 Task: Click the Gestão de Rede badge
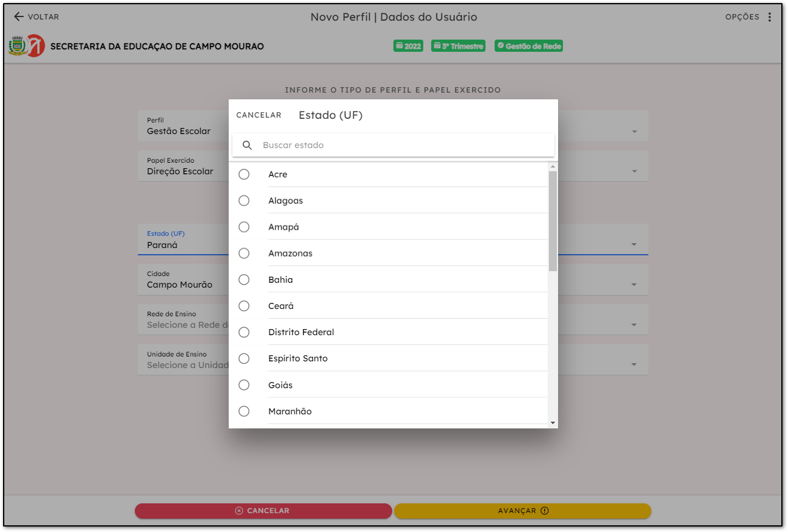tap(528, 46)
